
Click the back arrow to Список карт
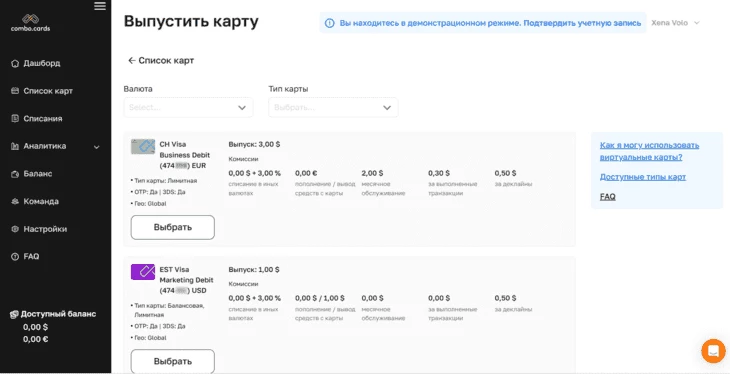(132, 61)
